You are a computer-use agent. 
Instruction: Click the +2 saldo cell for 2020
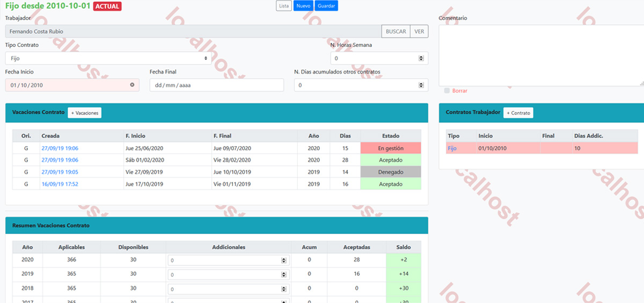click(404, 260)
